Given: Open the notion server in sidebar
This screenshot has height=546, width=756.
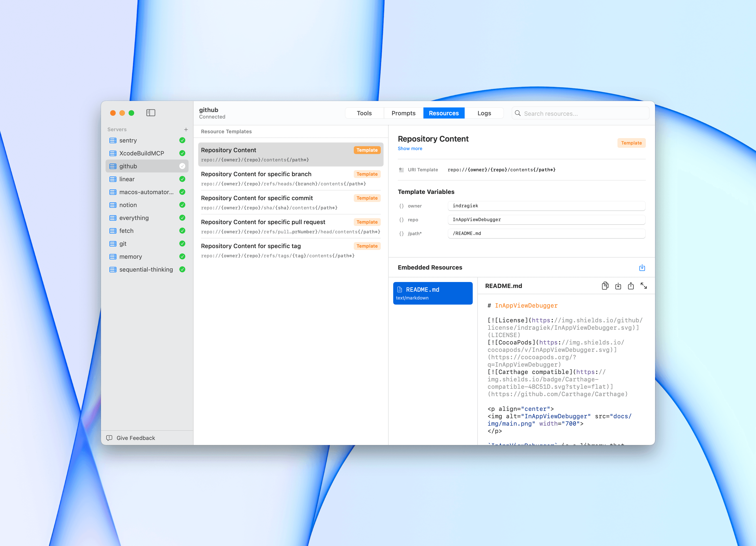Looking at the screenshot, I should tap(128, 205).
